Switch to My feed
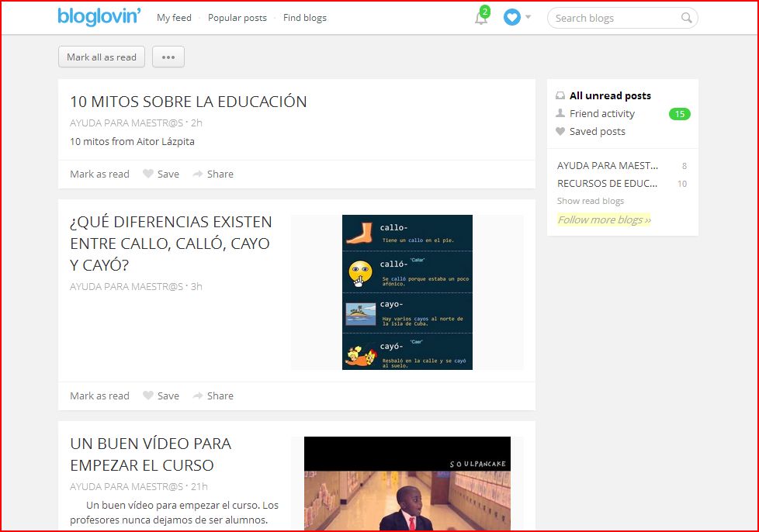 [174, 17]
